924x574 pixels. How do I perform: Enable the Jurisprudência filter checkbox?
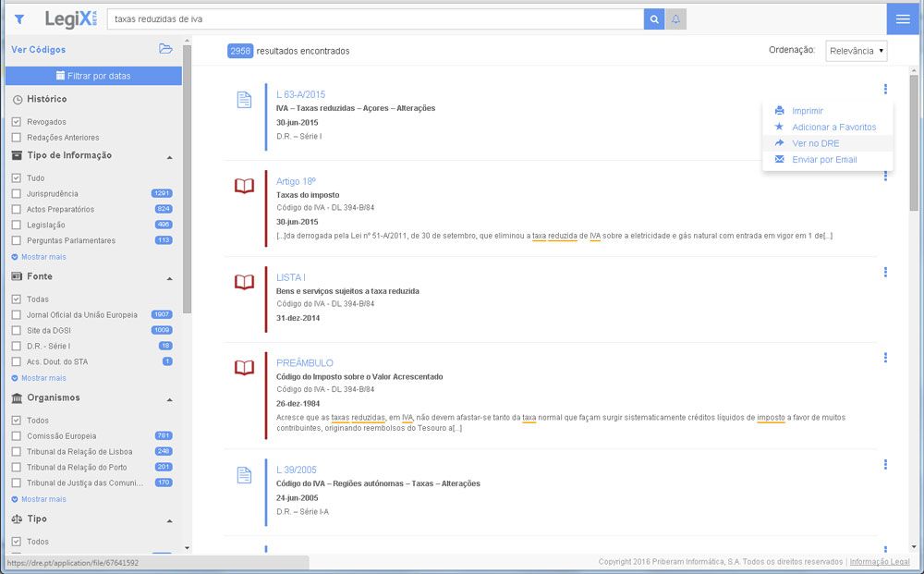pyautogui.click(x=17, y=194)
